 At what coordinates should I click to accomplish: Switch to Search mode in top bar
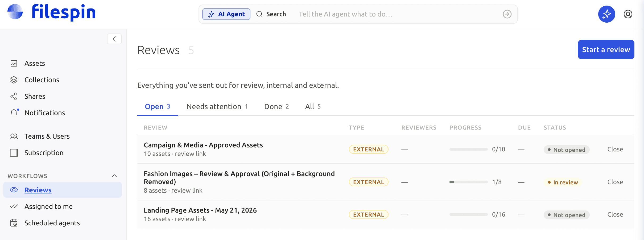271,14
